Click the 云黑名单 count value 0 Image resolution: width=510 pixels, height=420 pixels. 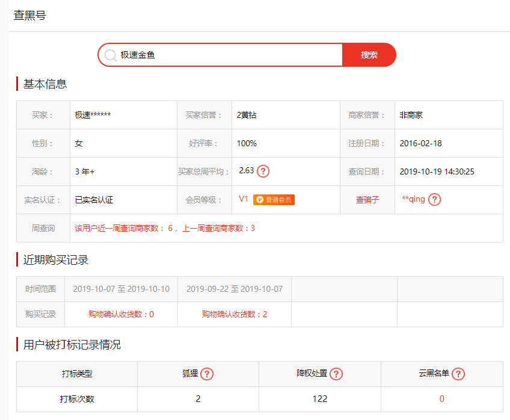click(442, 399)
